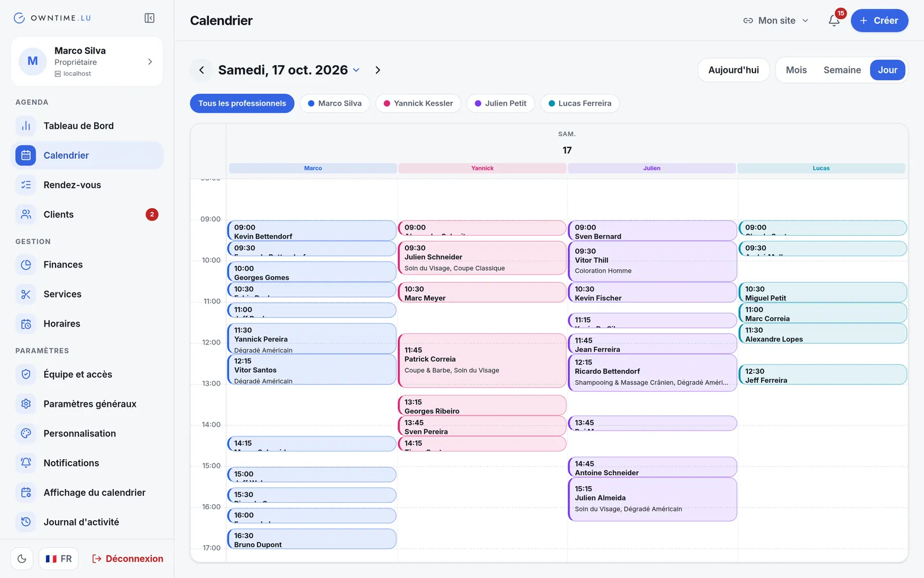Open Rendez-vous in sidebar
The image size is (924, 578).
pos(87,185)
